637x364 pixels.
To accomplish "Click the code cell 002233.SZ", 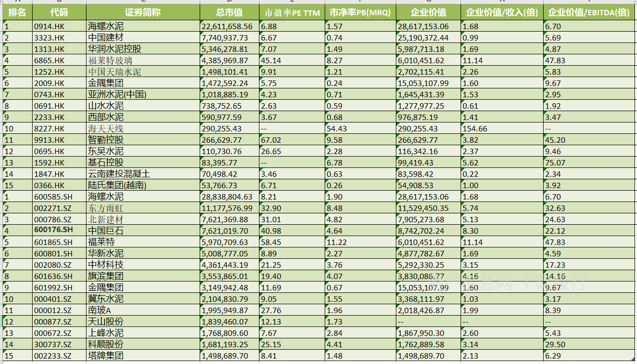I will point(59,356).
